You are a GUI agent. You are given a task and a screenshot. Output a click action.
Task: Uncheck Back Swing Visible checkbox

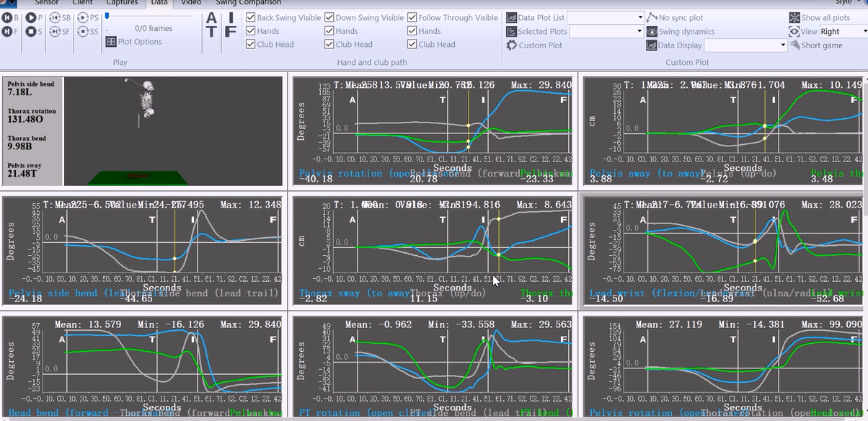point(250,17)
